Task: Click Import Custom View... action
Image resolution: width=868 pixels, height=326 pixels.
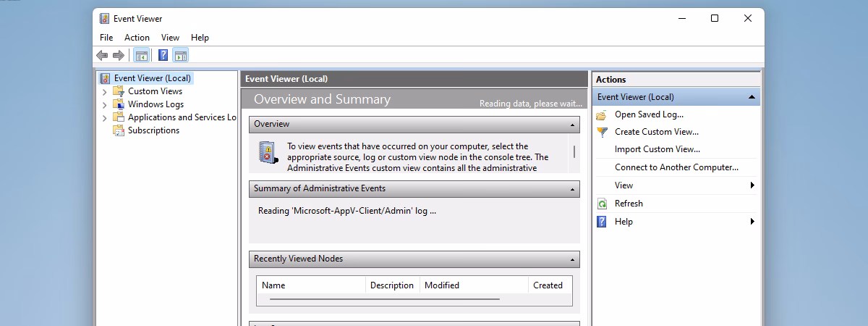Action: [658, 149]
